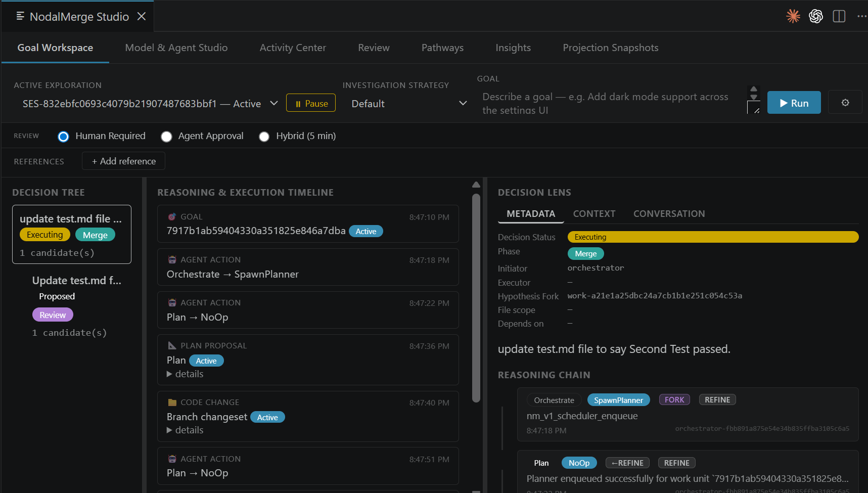The height and width of the screenshot is (493, 868).
Task: Switch to CONVERSATION tab in Decision Lens
Action: click(669, 214)
